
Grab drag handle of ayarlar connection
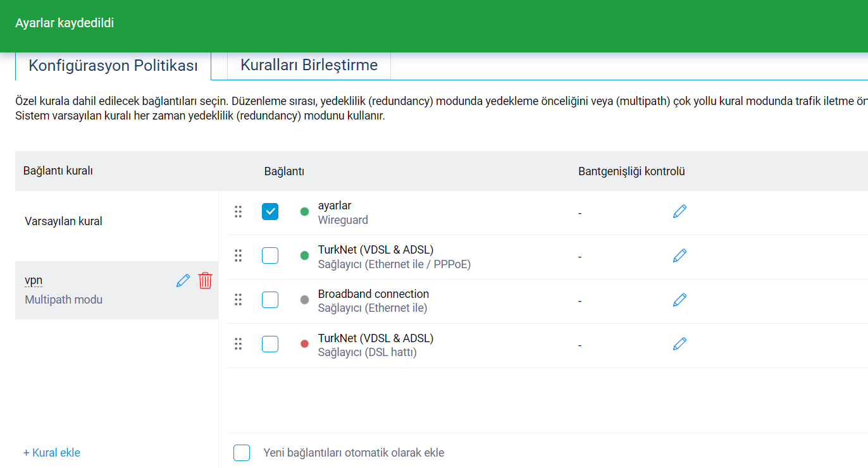pos(239,212)
